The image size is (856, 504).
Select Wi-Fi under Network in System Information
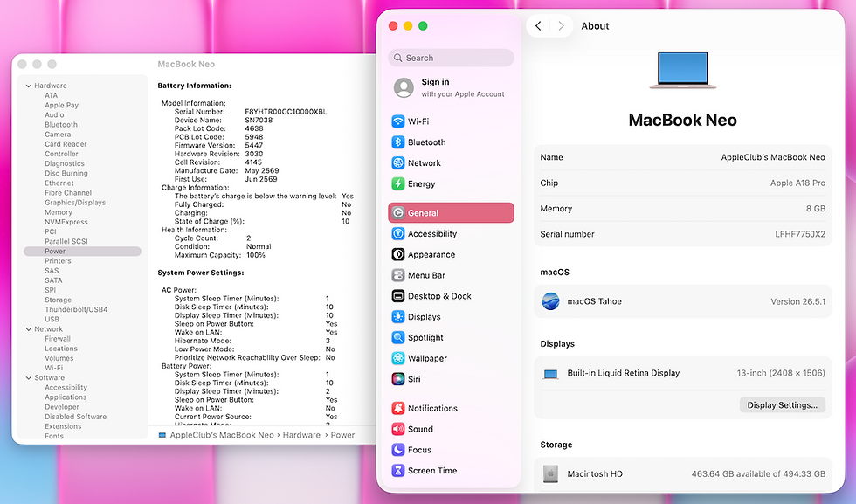click(x=53, y=368)
